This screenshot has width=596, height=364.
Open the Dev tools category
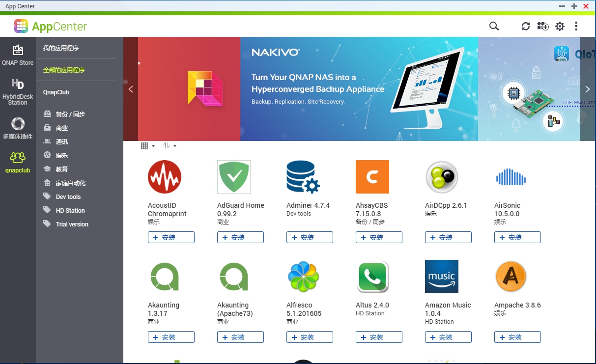pyautogui.click(x=62, y=196)
